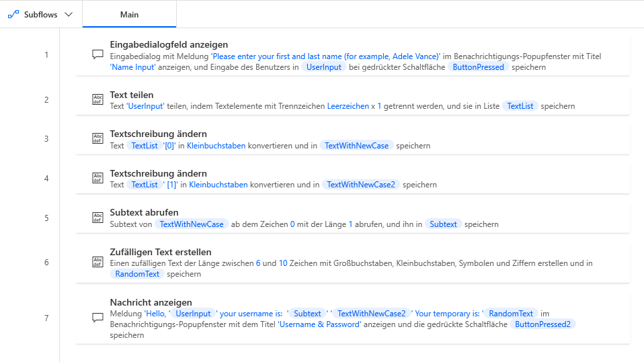
Task: Select the Eingabedialogfeld anzeigen action title
Action: (169, 44)
